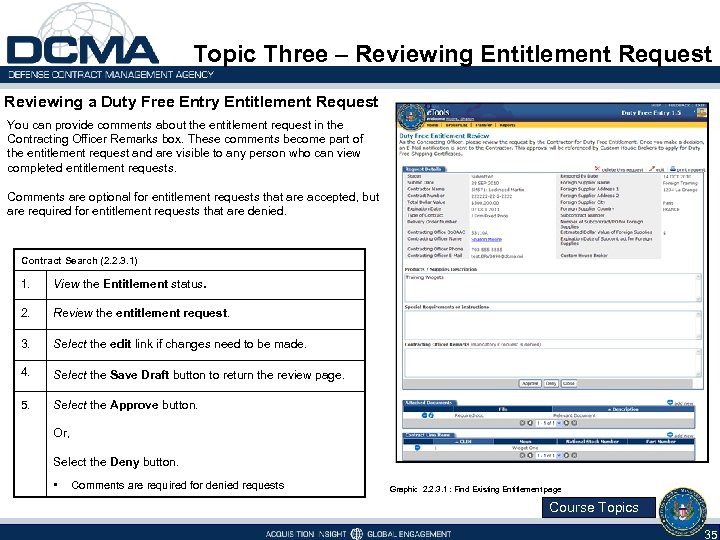Viewport: 720px width, 540px height.
Task: Open the delete this request link
Action: pyautogui.click(x=622, y=170)
